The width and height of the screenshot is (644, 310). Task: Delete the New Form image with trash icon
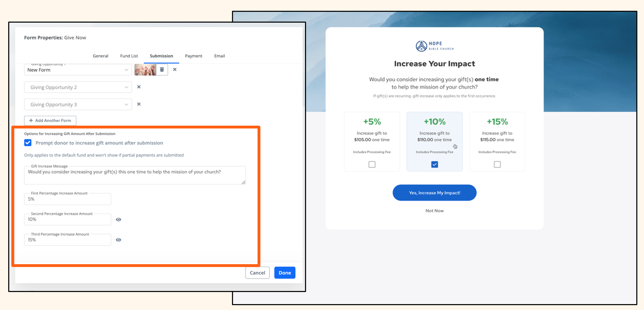tap(162, 70)
